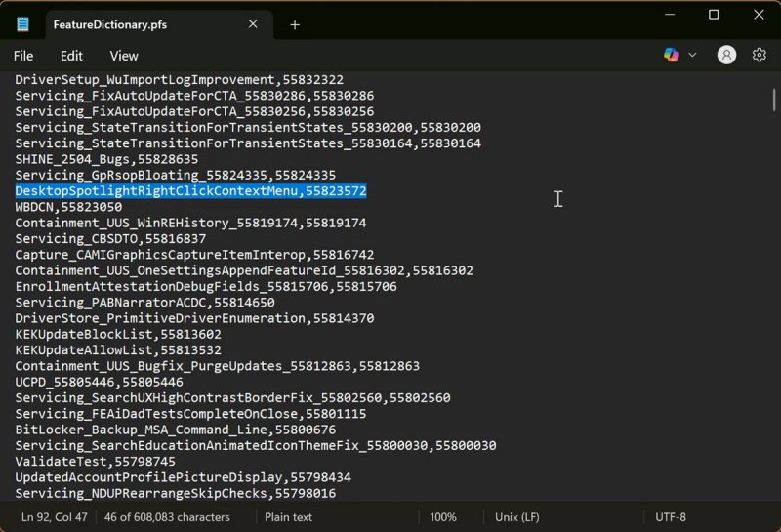Close the Notepad window
Screen dimensions: 781x532
click(759, 15)
